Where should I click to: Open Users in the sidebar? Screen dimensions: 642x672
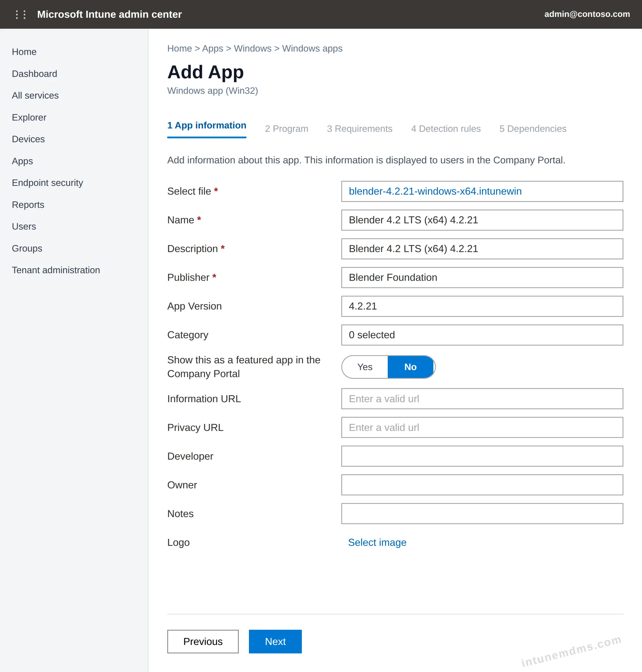(x=24, y=226)
